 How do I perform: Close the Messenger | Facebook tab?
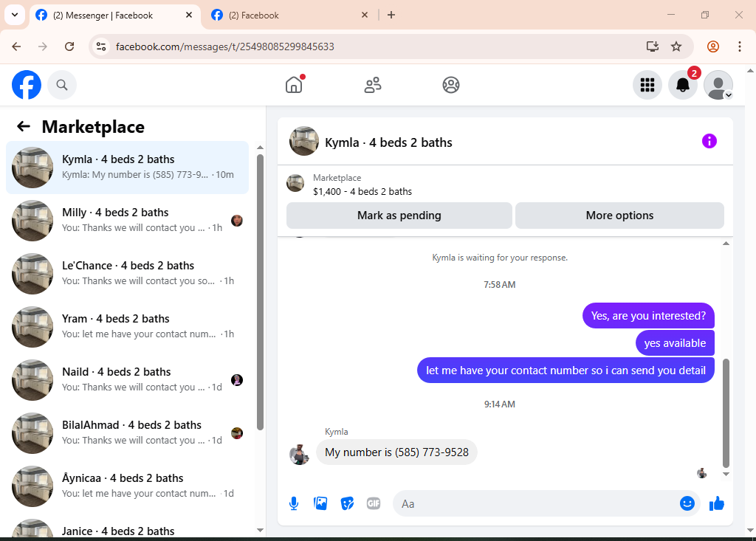(189, 15)
